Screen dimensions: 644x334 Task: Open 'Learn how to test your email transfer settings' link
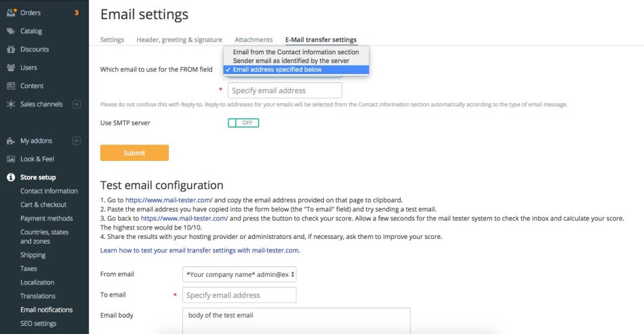pos(200,250)
